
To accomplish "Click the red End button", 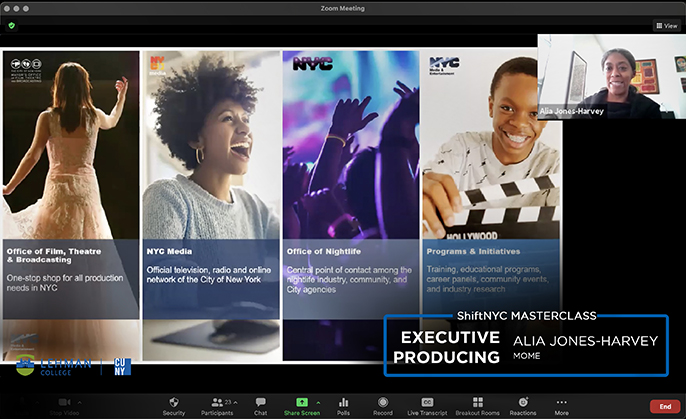I will point(665,406).
